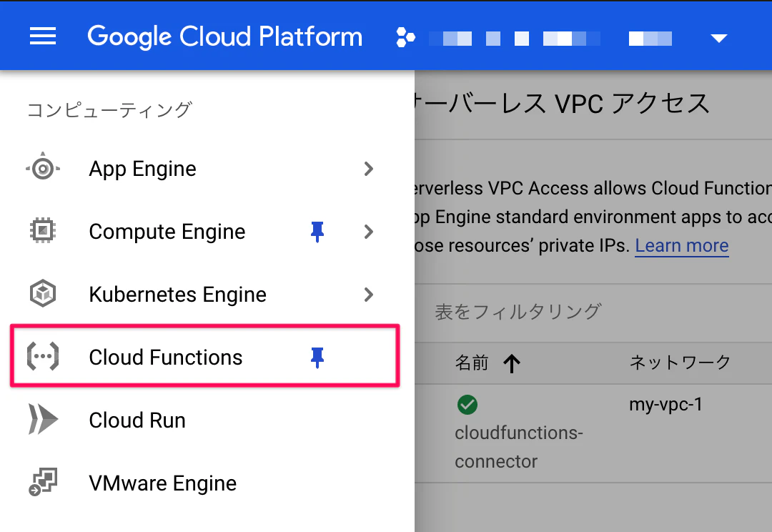The image size is (772, 532).
Task: Open Kubernetes Engine menu entry
Action: [178, 295]
